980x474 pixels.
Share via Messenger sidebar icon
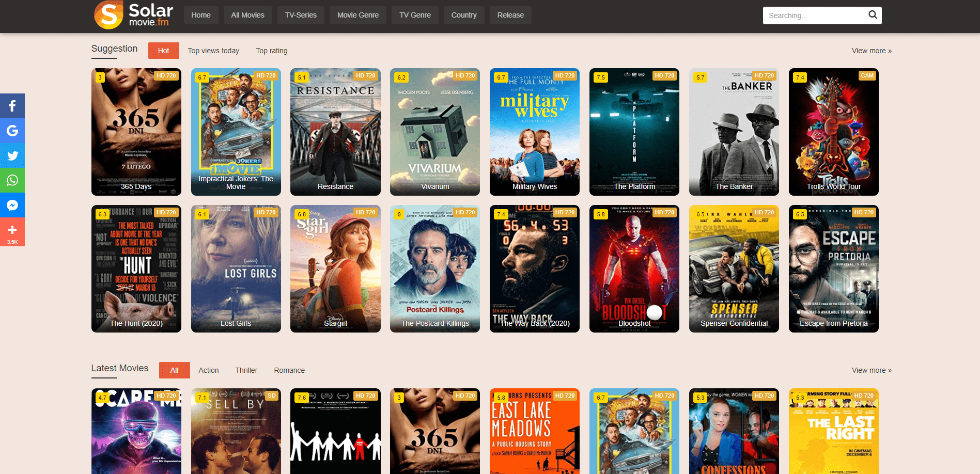(12, 205)
